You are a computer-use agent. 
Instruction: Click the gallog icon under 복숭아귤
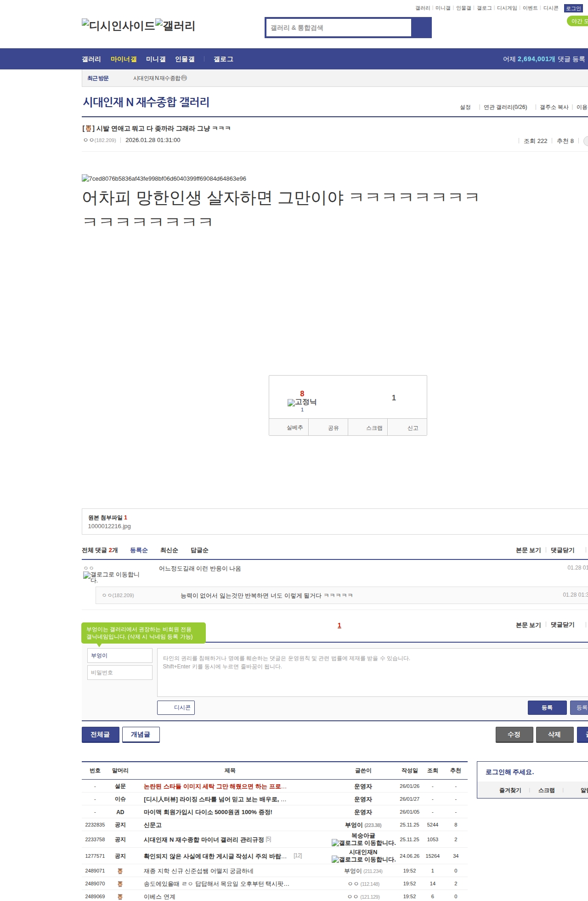click(363, 843)
